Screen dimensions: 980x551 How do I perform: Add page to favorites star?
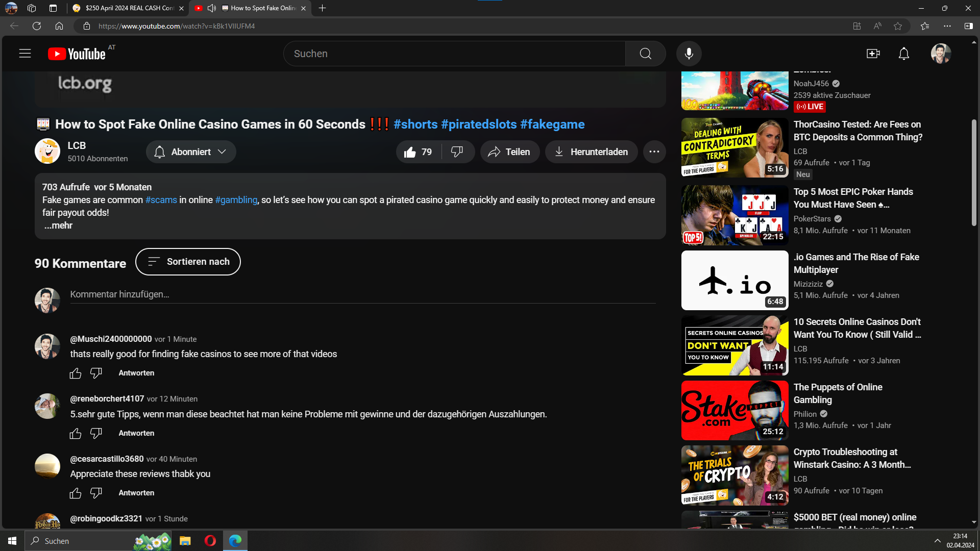(x=898, y=26)
